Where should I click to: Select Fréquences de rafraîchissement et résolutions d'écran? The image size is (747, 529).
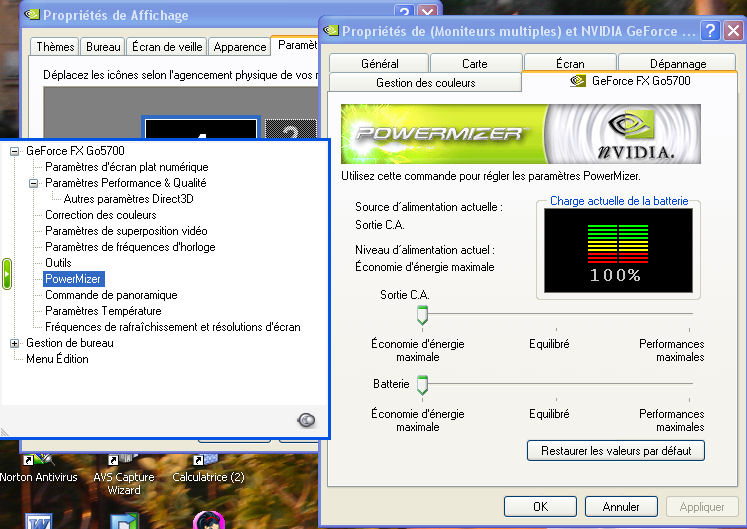tap(172, 327)
